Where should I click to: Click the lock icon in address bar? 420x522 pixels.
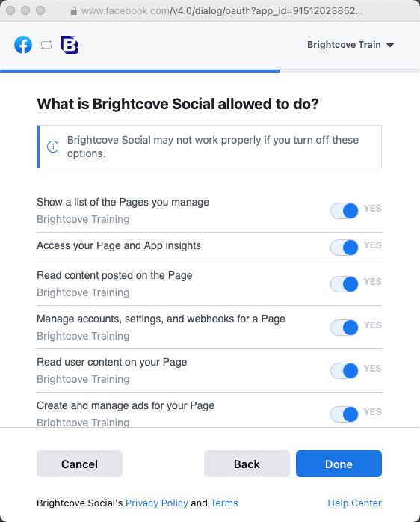pos(74,11)
